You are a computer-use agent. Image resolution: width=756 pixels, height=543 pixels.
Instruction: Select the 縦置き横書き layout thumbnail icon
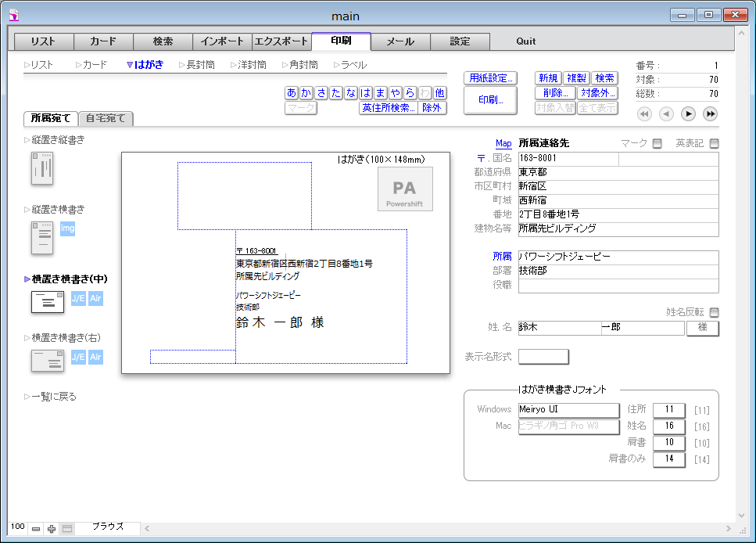coord(41,238)
